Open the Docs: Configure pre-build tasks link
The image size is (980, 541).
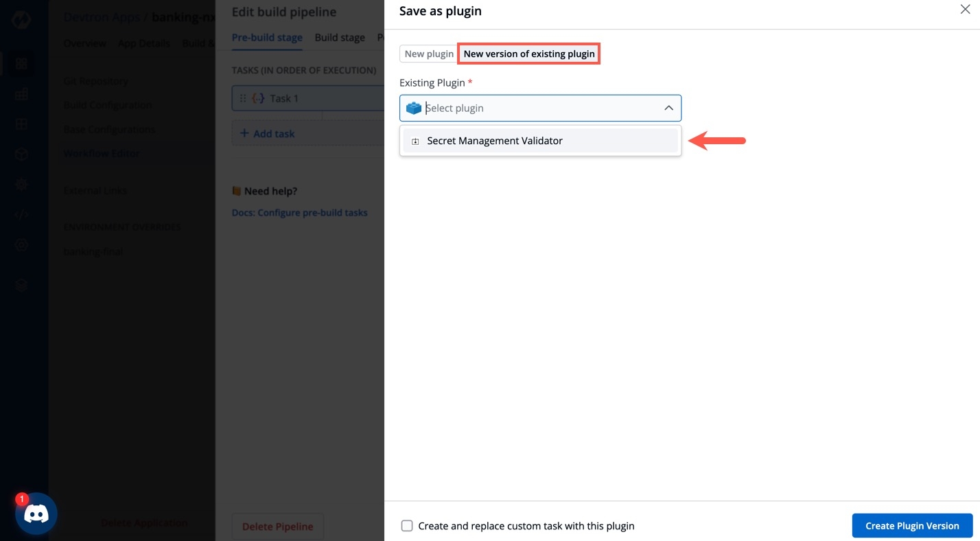click(x=300, y=213)
